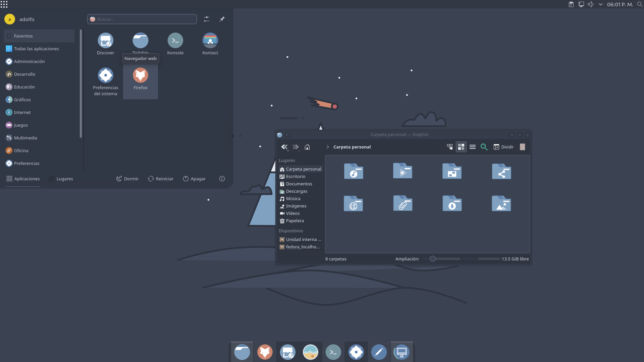Click the Dividir button to split Dolphin view
The width and height of the screenshot is (644, 362).
[x=503, y=147]
